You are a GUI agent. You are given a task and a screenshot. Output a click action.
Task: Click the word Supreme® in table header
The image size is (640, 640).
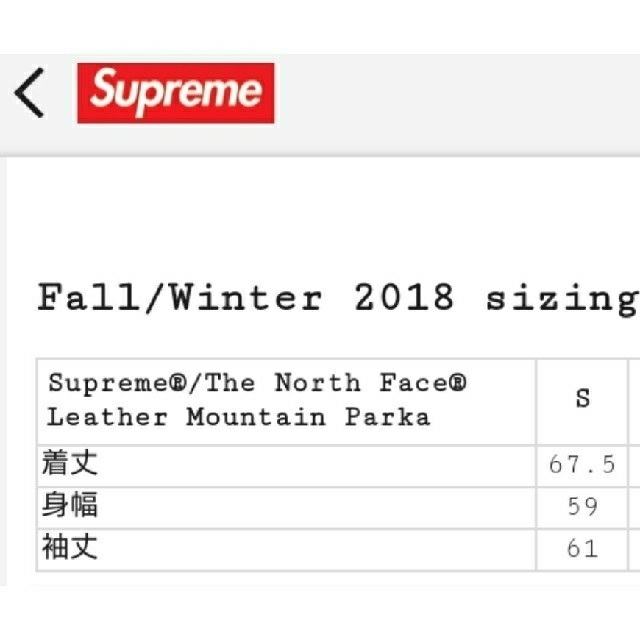[117, 384]
